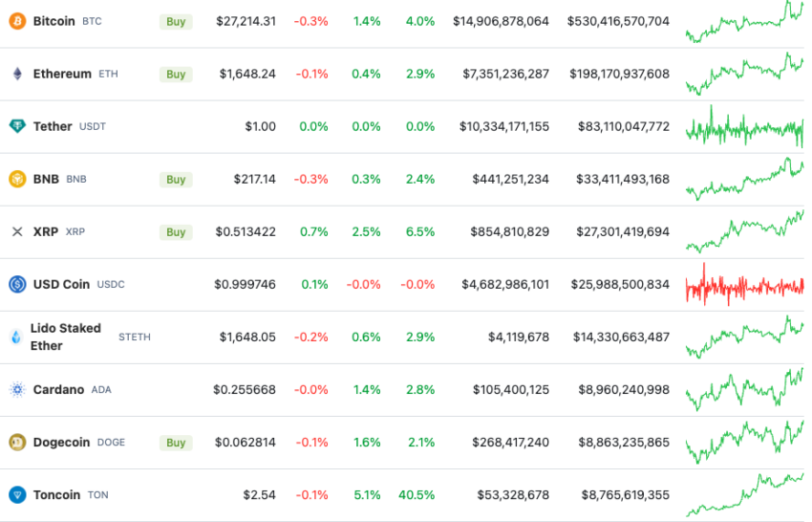Viewport: 812px width, 522px height.
Task: Click the Tether logo icon
Action: coord(17,126)
